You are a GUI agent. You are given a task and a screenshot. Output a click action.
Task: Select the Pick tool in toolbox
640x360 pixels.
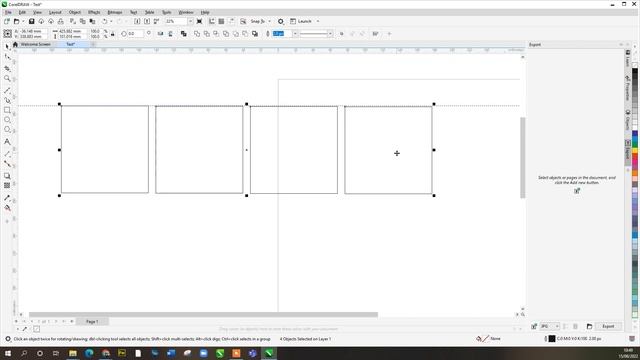[x=7, y=47]
